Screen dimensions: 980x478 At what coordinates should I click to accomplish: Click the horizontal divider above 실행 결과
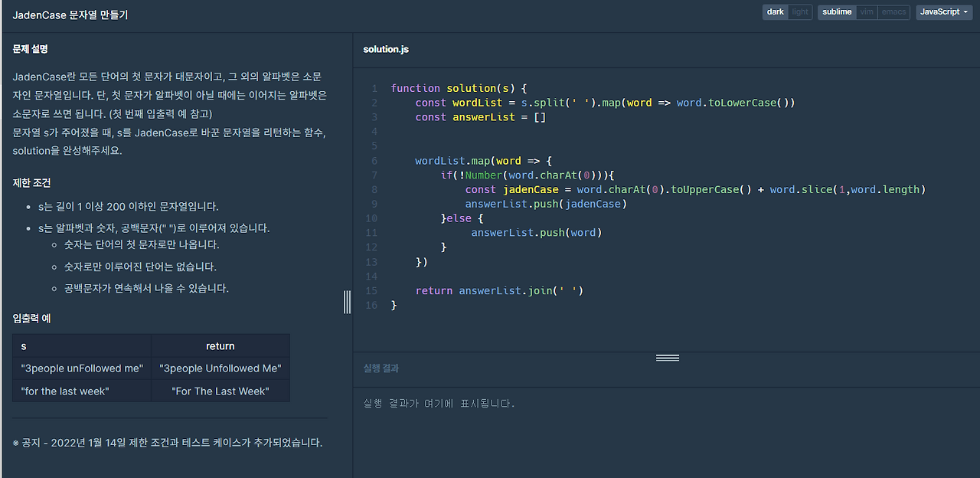(667, 357)
